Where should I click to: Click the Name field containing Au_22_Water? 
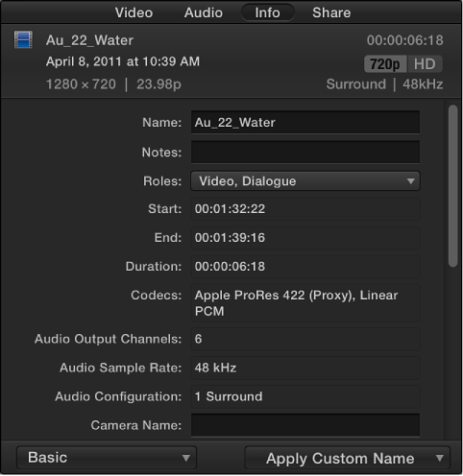305,122
